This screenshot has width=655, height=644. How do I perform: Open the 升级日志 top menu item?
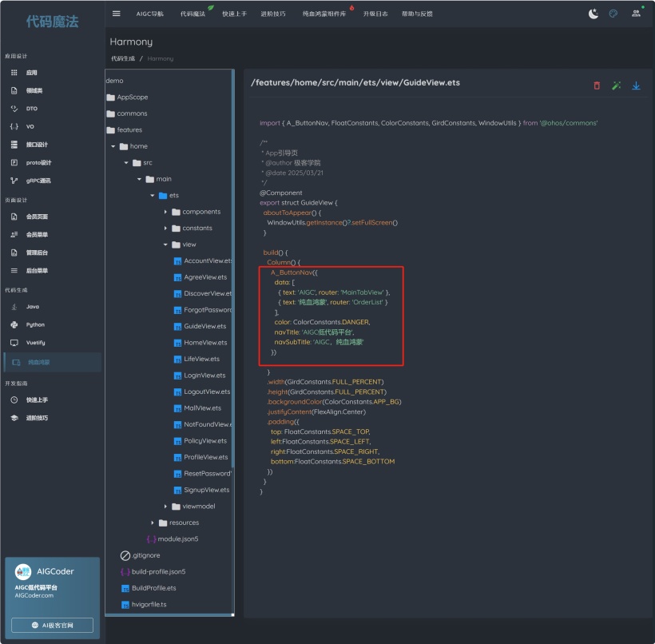375,14
